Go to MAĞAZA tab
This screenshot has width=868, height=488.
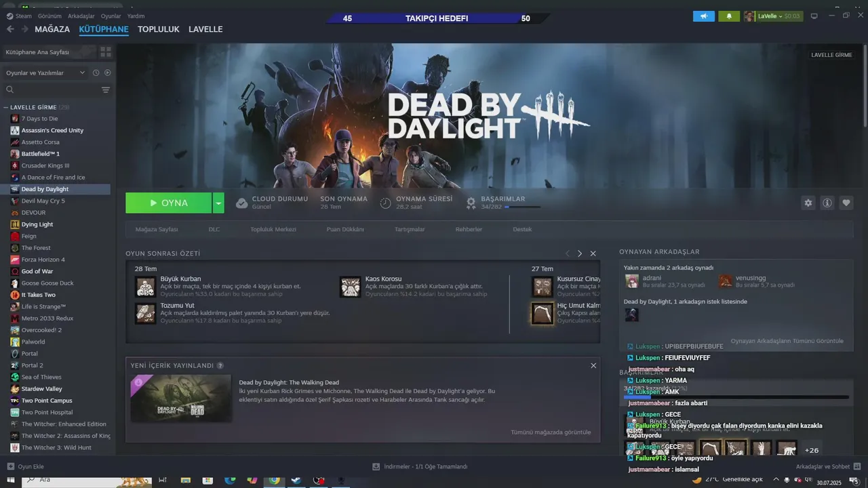click(52, 29)
